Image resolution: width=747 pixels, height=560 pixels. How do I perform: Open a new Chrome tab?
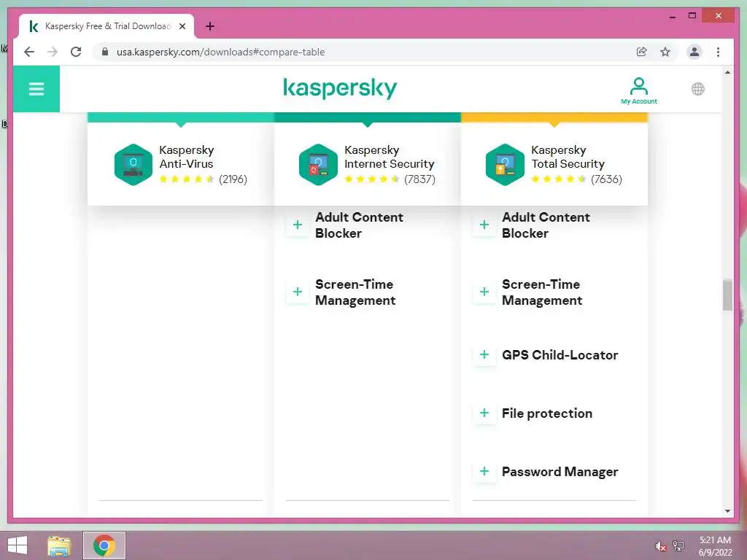pyautogui.click(x=209, y=26)
